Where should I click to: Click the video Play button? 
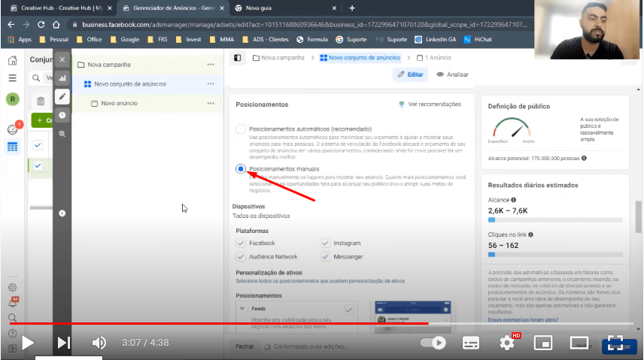coord(28,343)
